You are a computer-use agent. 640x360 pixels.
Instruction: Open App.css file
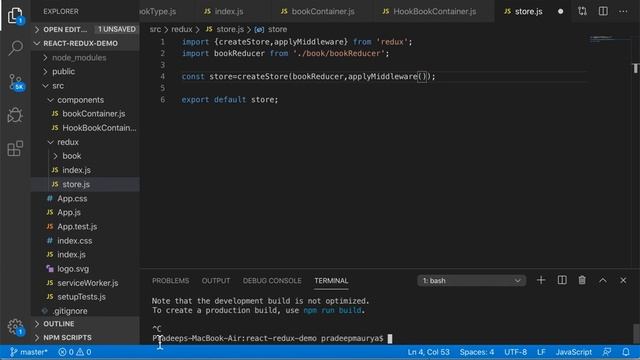pos(85,198)
